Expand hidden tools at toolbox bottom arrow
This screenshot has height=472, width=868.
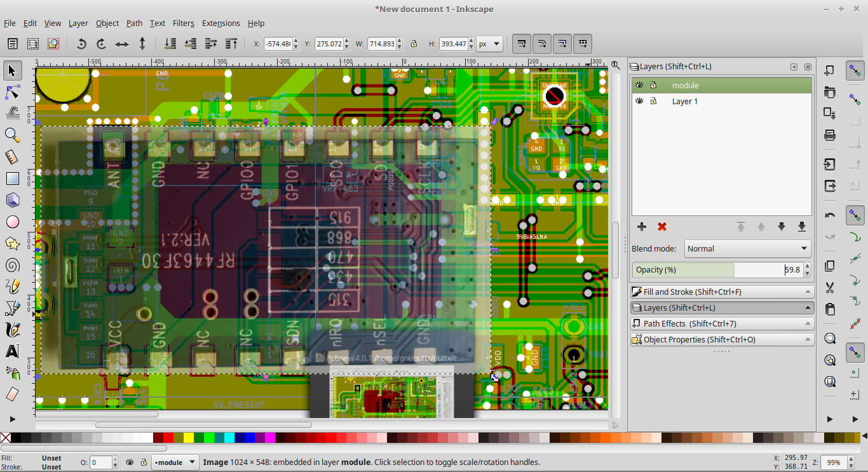coord(12,419)
